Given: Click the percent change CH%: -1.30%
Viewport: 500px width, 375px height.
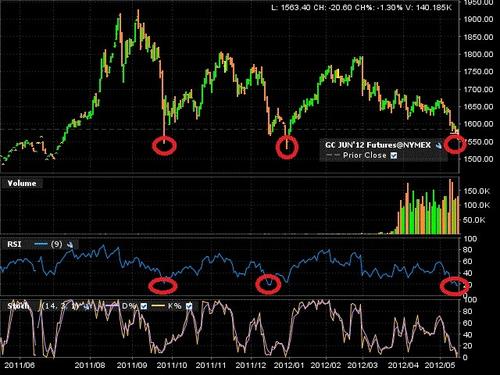Looking at the screenshot, I should (x=378, y=8).
